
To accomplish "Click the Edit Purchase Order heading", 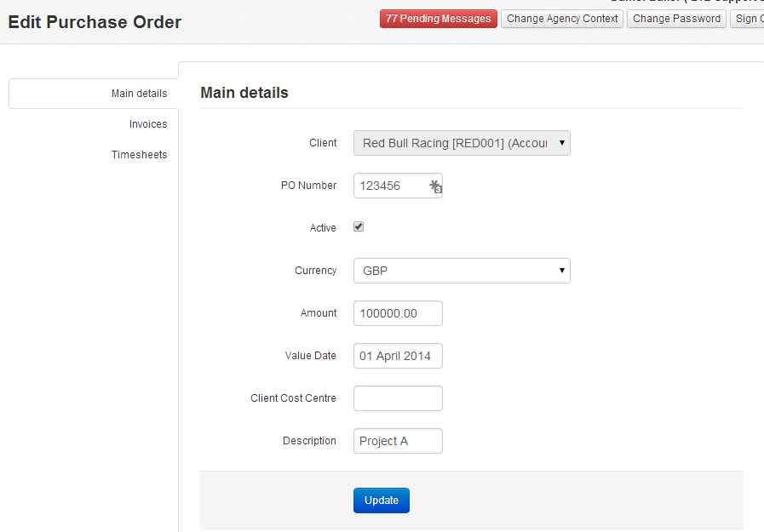I will 95,22.
